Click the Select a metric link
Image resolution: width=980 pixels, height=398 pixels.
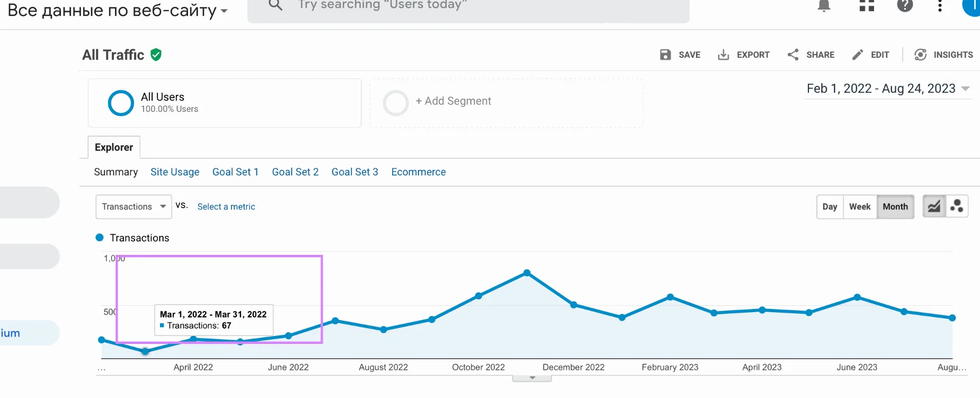click(x=226, y=207)
